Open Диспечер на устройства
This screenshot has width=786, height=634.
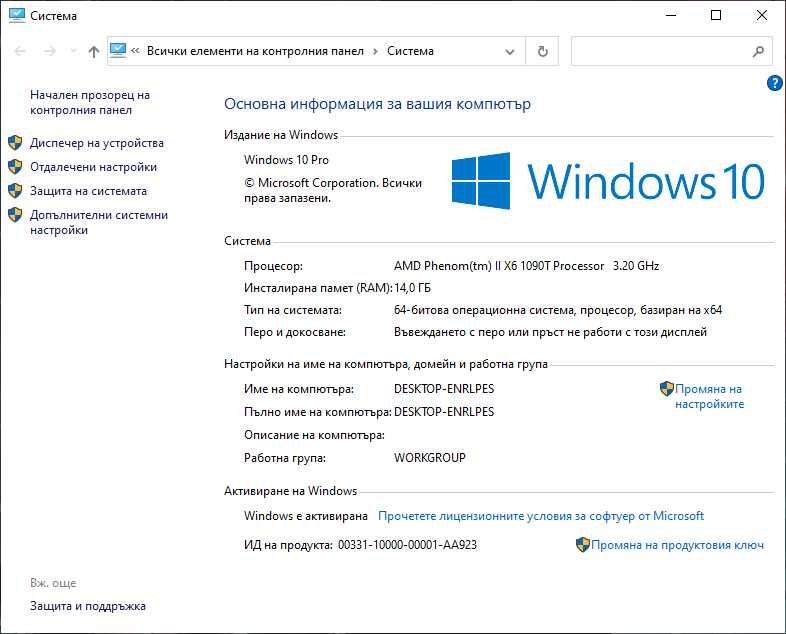click(x=97, y=143)
